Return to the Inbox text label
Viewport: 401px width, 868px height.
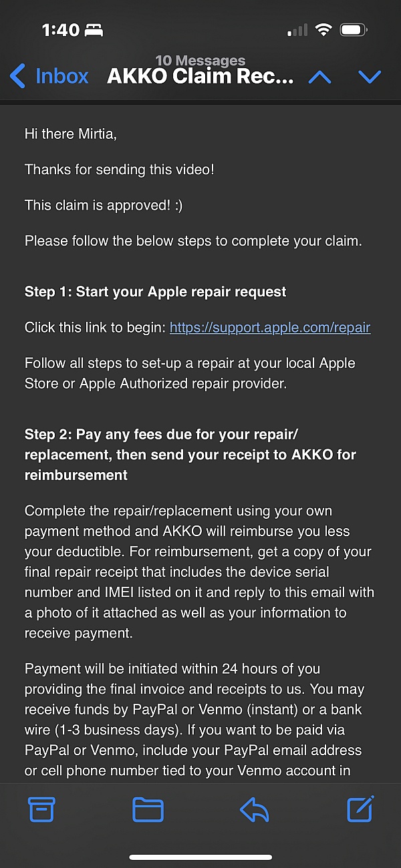[x=61, y=76]
